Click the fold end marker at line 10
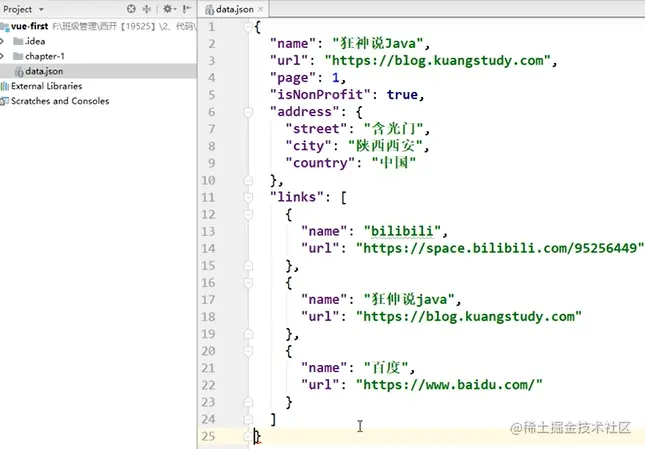Image resolution: width=645 pixels, height=449 pixels. (248, 180)
